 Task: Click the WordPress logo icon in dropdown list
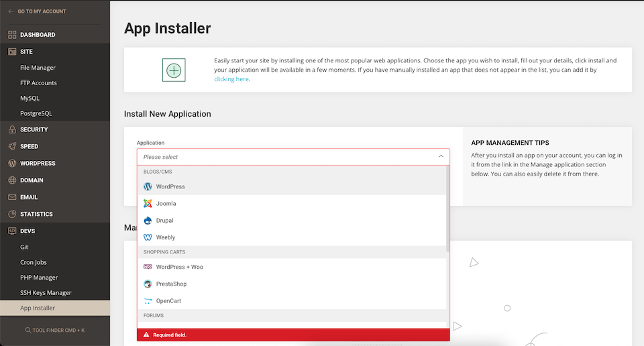148,186
